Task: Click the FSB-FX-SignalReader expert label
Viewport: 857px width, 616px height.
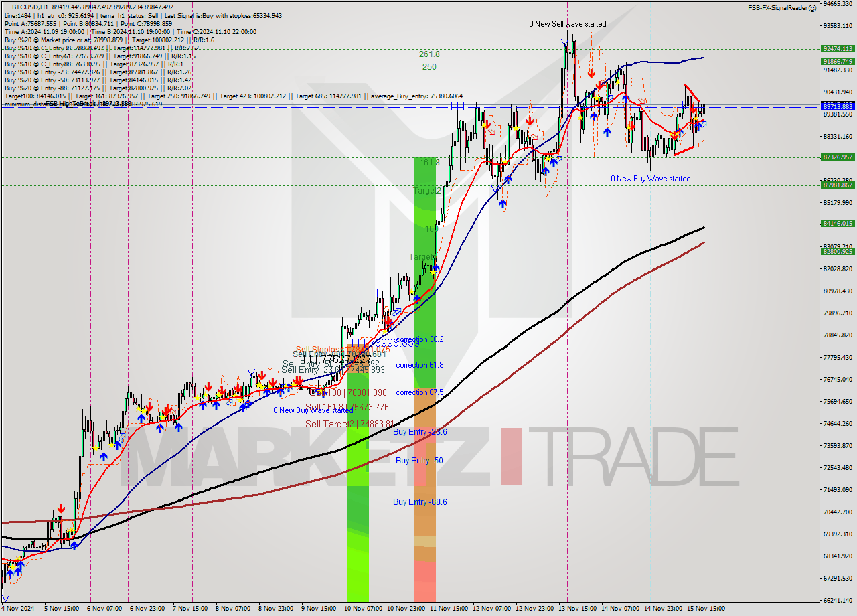Action: (777, 8)
